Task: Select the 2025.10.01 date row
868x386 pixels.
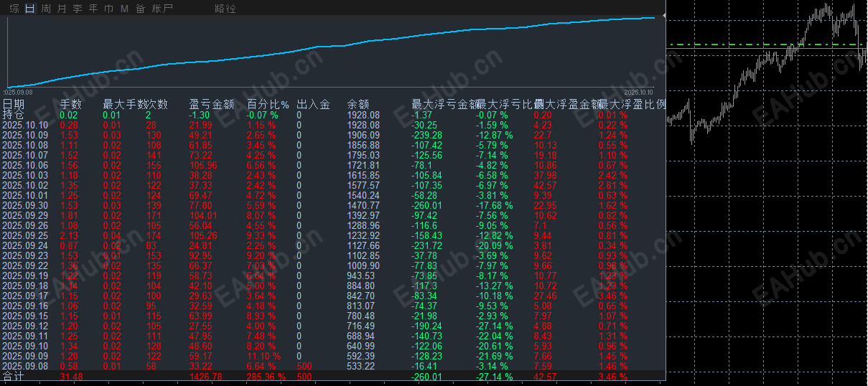Action: (25, 195)
